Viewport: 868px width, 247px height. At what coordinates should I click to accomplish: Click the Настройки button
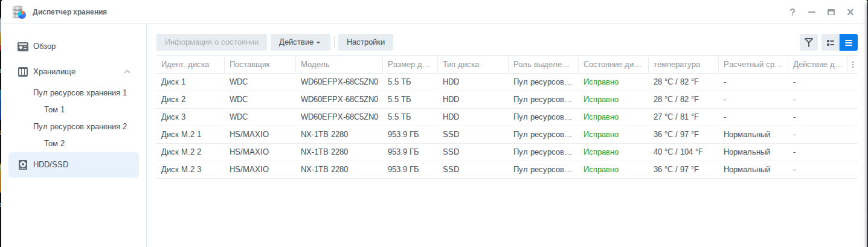365,42
